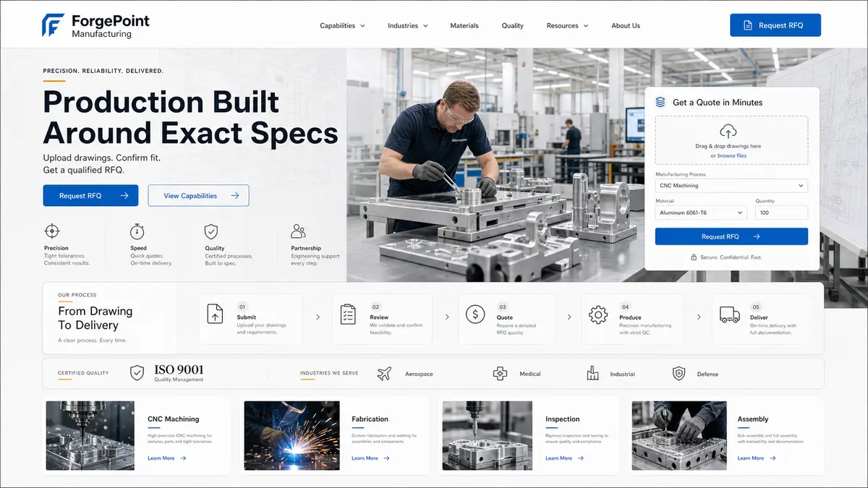Click the Fabrication card title

pyautogui.click(x=370, y=419)
